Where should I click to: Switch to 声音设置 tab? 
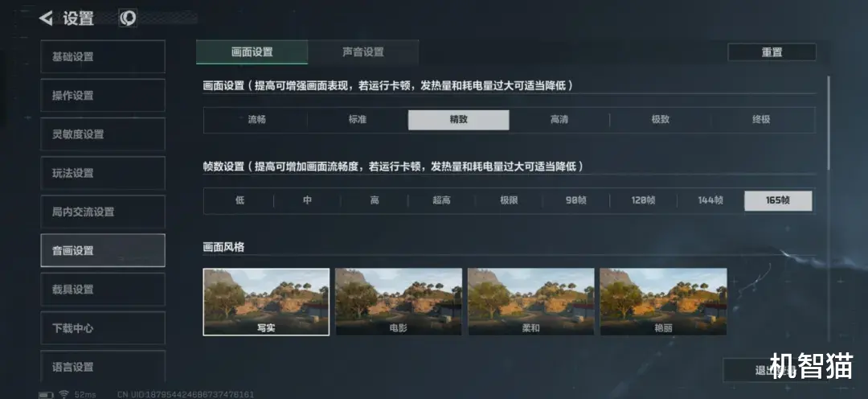363,52
